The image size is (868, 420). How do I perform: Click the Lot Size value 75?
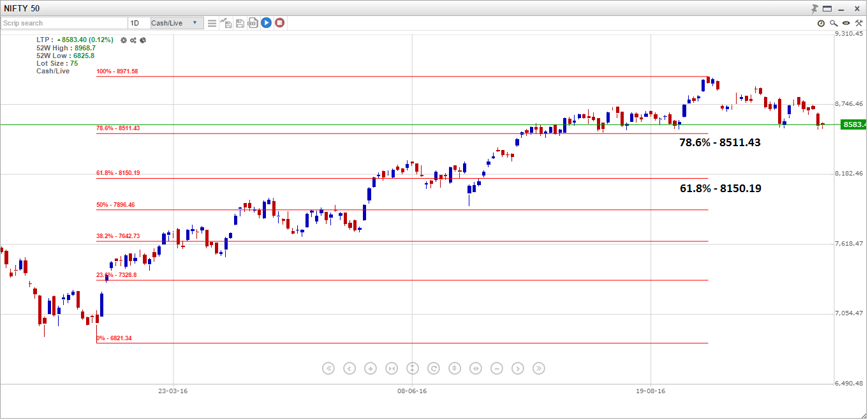coord(74,63)
